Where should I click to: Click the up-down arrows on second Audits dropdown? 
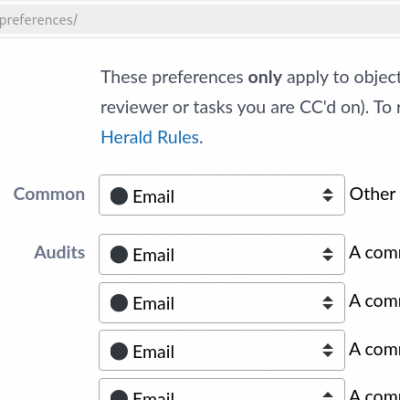(328, 303)
